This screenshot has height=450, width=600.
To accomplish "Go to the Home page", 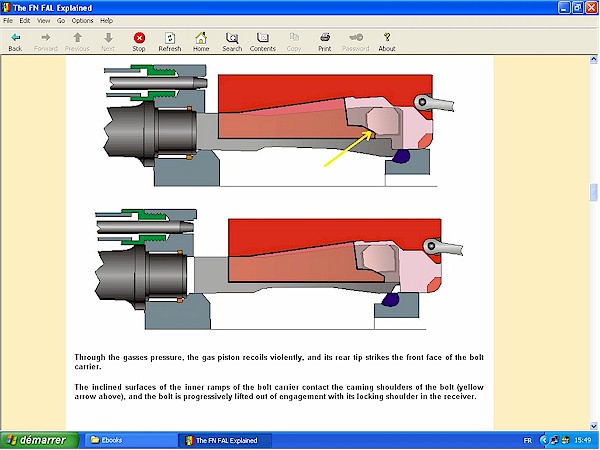I will point(201,41).
